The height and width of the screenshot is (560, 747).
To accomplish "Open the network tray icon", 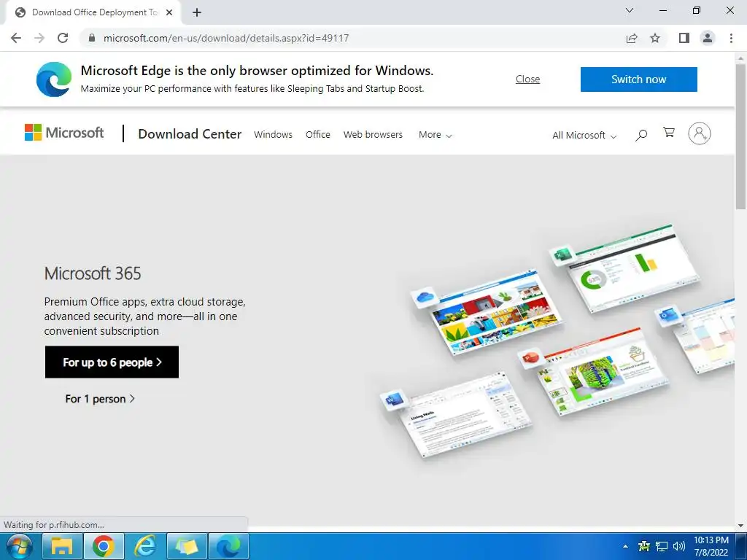I will pyautogui.click(x=662, y=546).
